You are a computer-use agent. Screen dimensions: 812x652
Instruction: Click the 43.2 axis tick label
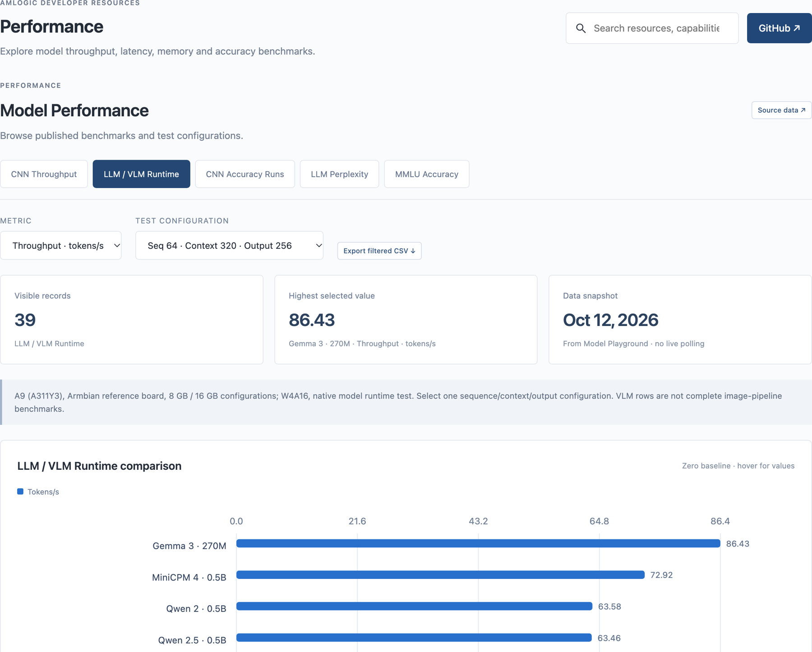478,521
